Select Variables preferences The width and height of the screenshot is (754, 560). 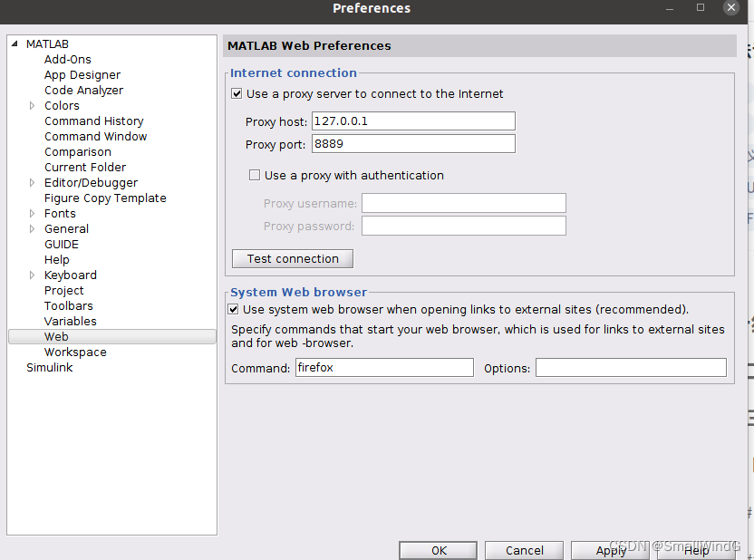(70, 321)
